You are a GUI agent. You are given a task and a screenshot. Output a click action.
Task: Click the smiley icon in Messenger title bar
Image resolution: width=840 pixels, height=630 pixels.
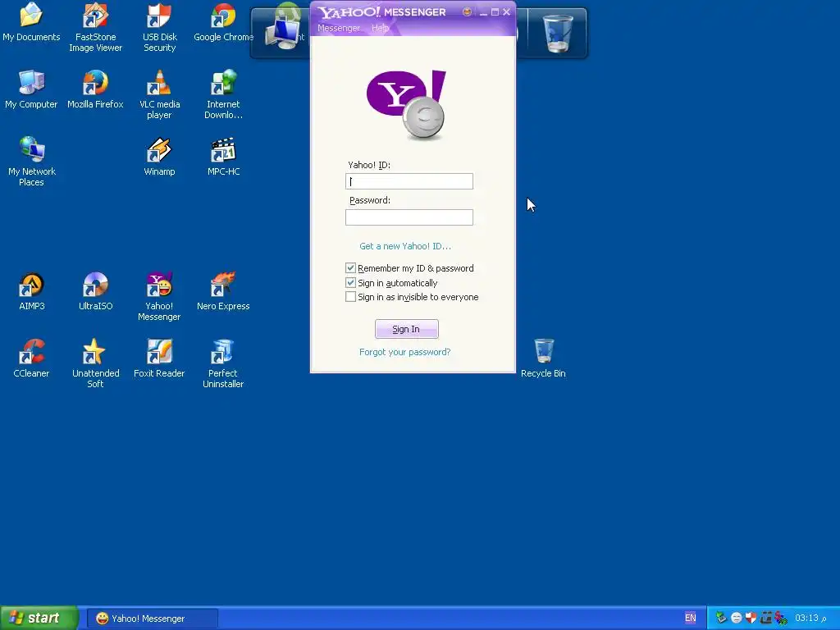point(467,11)
